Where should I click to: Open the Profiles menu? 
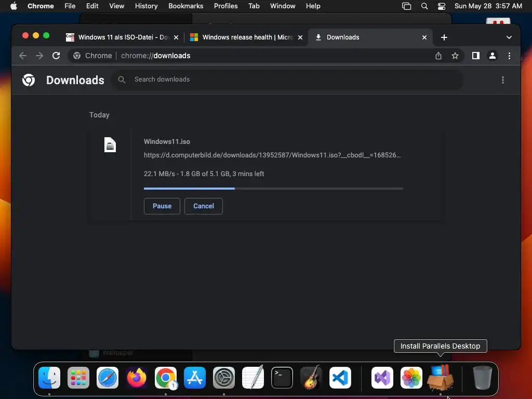point(225,6)
